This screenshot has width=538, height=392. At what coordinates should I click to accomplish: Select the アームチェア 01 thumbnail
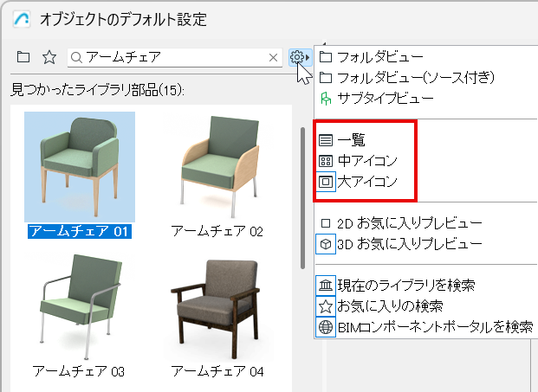pyautogui.click(x=80, y=167)
